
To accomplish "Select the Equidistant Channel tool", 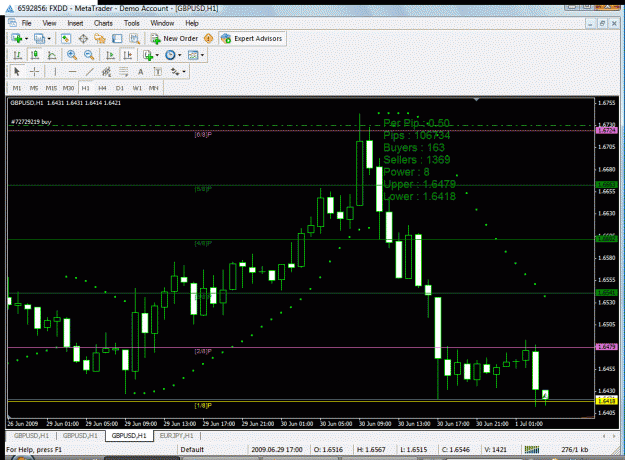I will pos(106,72).
